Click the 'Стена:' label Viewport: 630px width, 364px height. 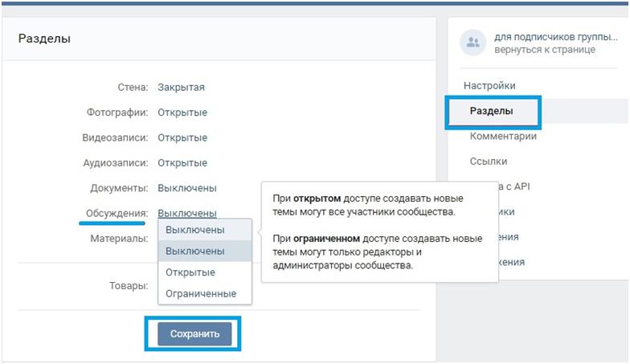point(133,87)
